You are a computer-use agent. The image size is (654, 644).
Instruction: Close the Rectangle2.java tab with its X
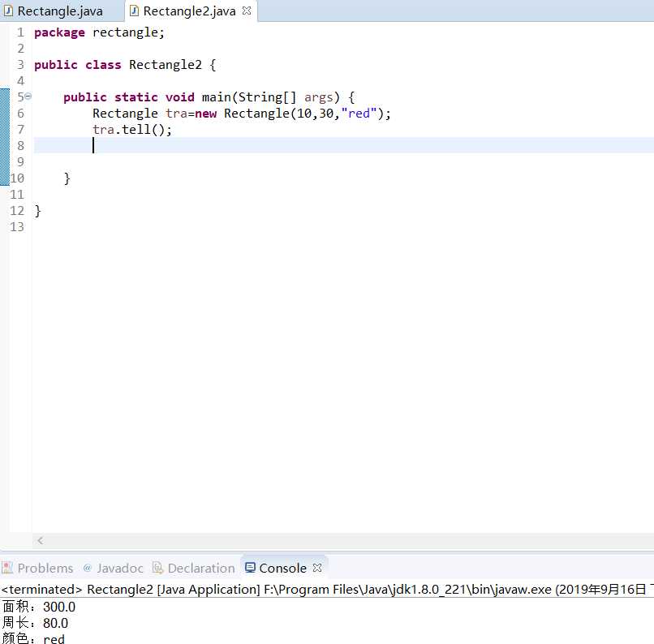pos(247,11)
